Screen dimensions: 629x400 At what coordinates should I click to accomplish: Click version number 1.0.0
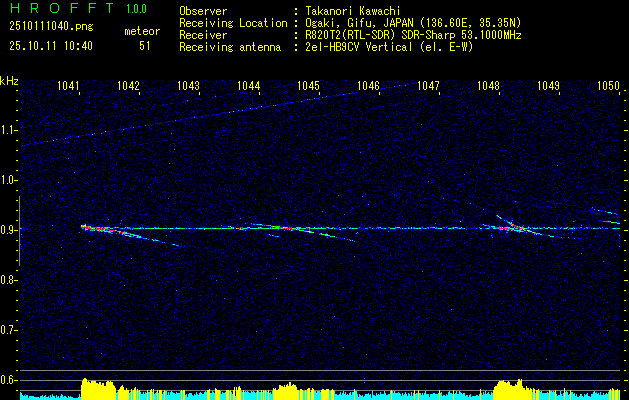pos(136,9)
